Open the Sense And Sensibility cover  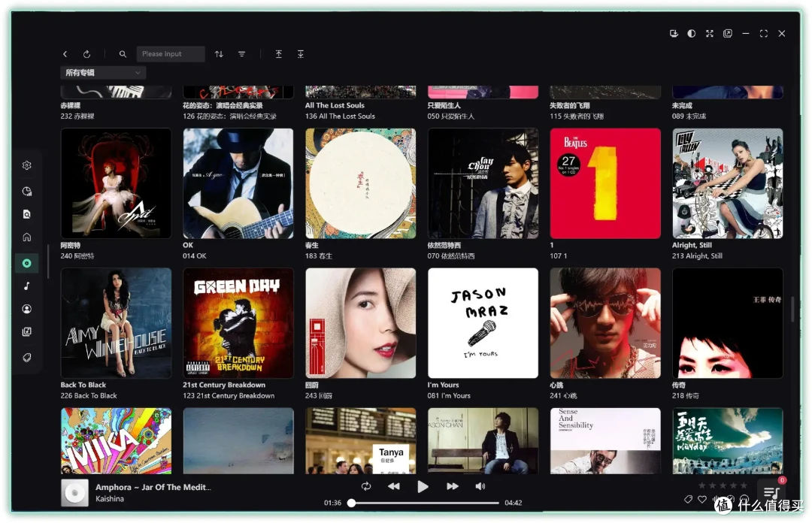(x=605, y=440)
